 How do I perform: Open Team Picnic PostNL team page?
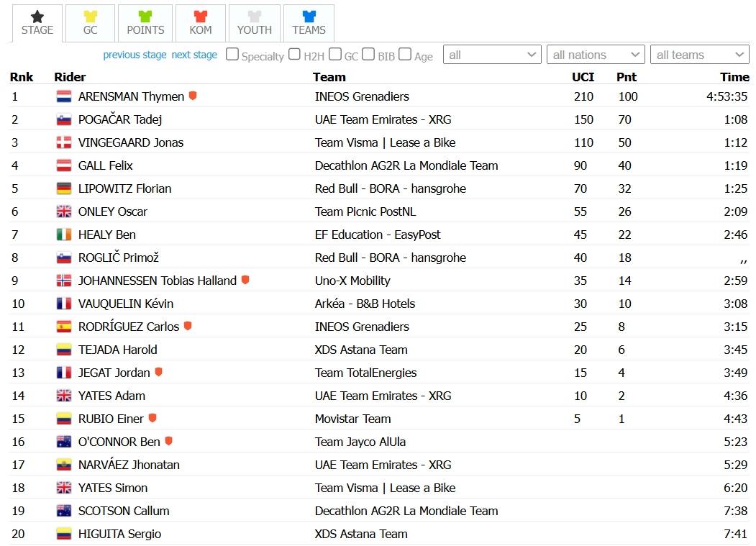(x=365, y=211)
